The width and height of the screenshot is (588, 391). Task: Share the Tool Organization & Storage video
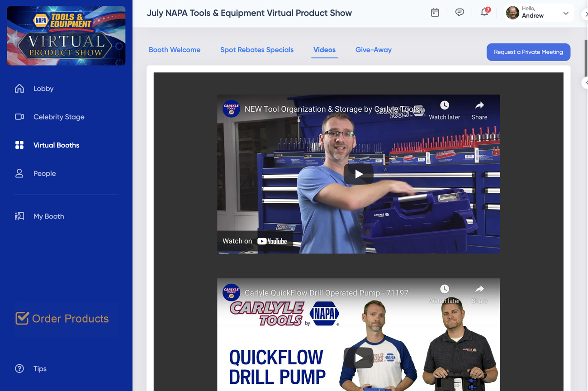click(x=479, y=110)
